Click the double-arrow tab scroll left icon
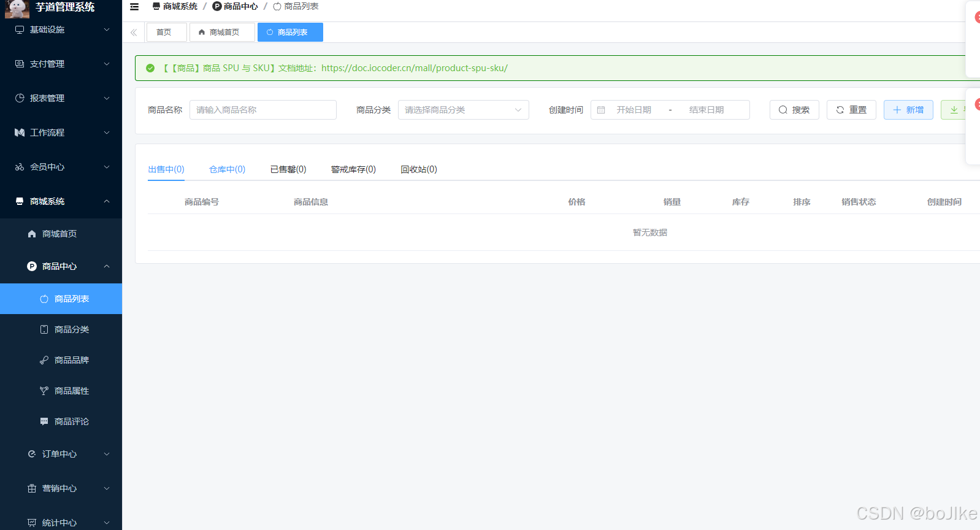The width and height of the screenshot is (980, 530). pos(134,33)
